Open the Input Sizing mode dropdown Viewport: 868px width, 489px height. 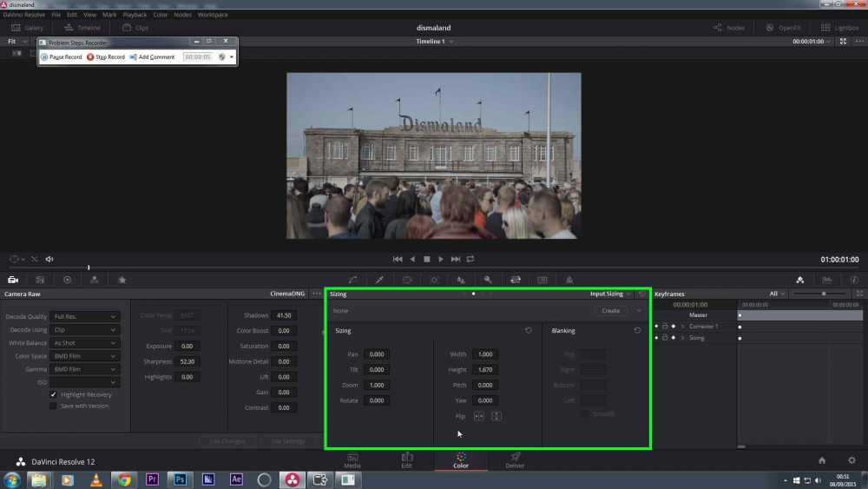pos(609,294)
